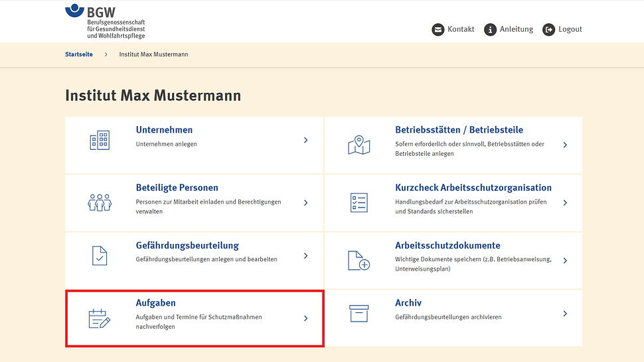Open the Gefährdungsbeurteilung heading link
644x362 pixels.
coord(187,245)
